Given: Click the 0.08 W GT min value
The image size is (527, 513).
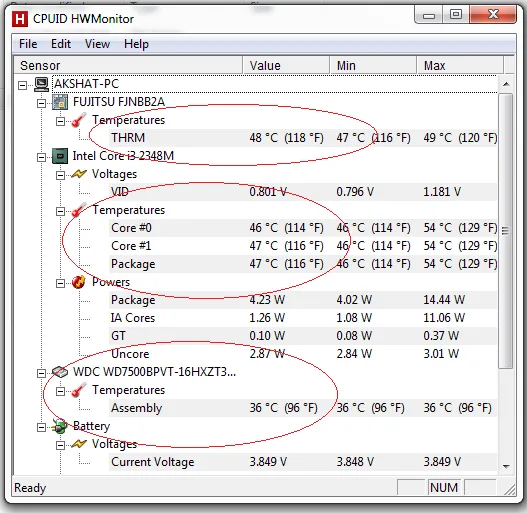Looking at the screenshot, I should tap(354, 336).
